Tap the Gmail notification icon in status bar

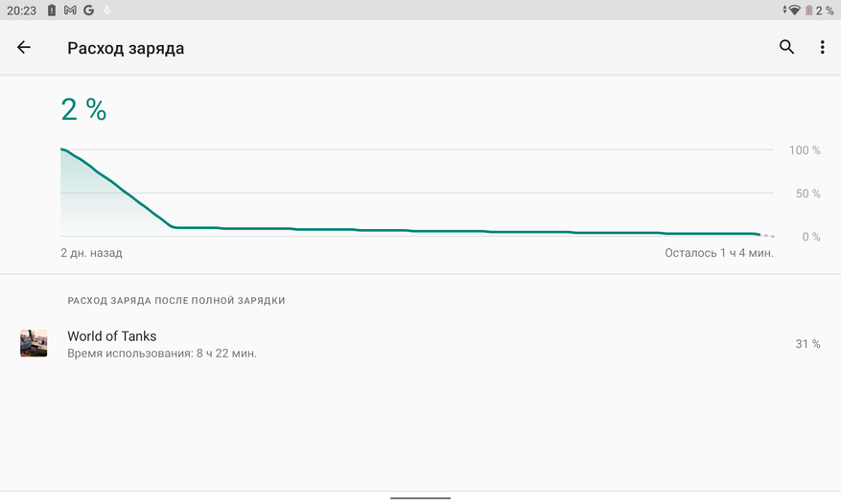70,11
